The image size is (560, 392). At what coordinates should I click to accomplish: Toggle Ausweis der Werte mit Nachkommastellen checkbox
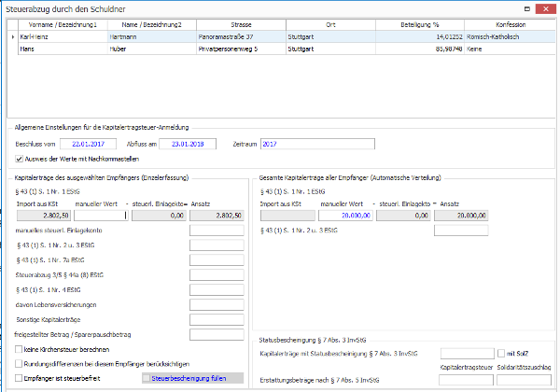point(19,159)
